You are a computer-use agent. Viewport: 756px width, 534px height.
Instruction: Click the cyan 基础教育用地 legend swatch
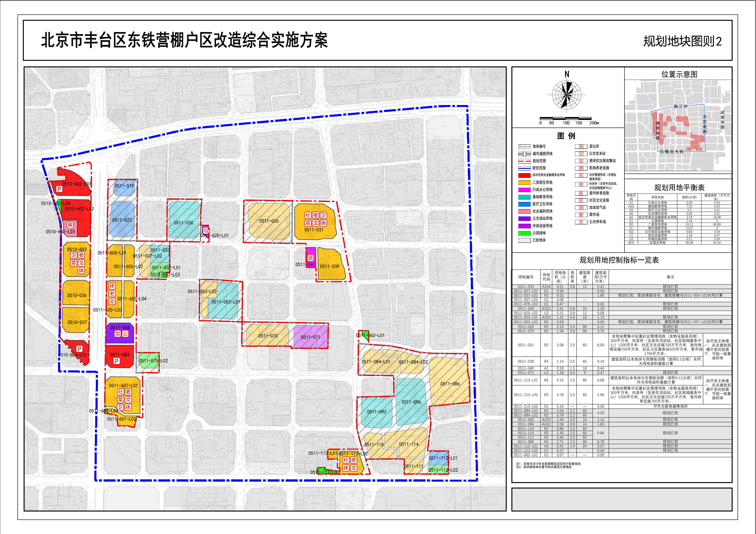(524, 197)
